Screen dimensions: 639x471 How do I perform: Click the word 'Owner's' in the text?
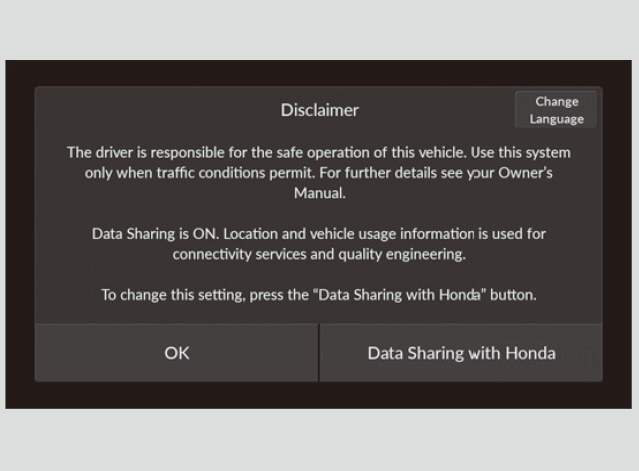point(525,173)
